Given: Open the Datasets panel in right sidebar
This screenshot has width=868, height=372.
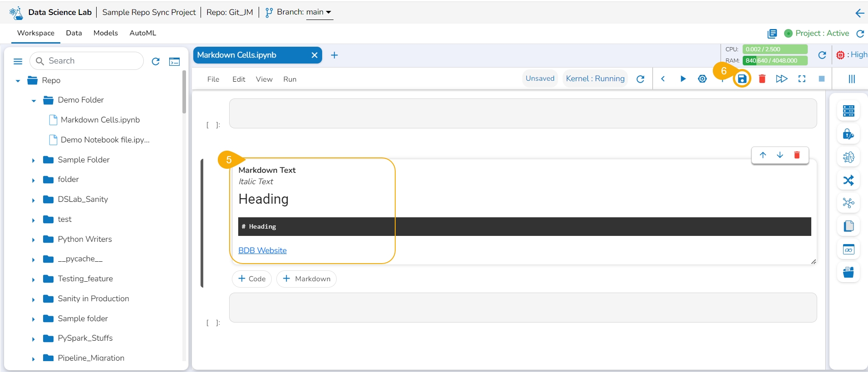Looking at the screenshot, I should pyautogui.click(x=848, y=111).
